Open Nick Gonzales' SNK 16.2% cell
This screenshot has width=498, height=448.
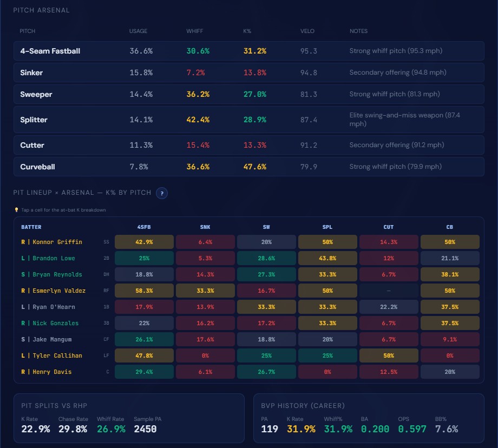click(x=205, y=323)
